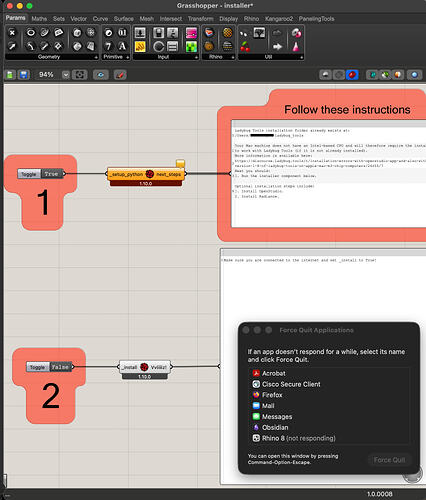
Task: Open the Mesh tab
Action: (x=147, y=19)
